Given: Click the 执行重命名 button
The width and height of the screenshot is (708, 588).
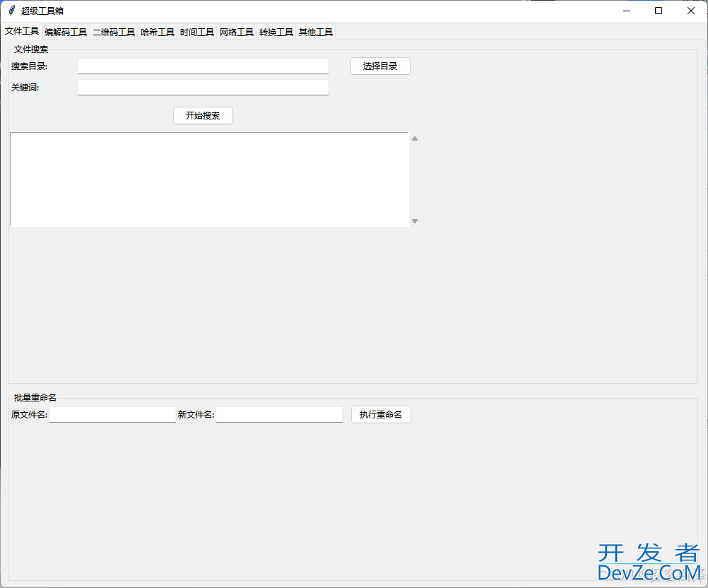Looking at the screenshot, I should coord(381,415).
